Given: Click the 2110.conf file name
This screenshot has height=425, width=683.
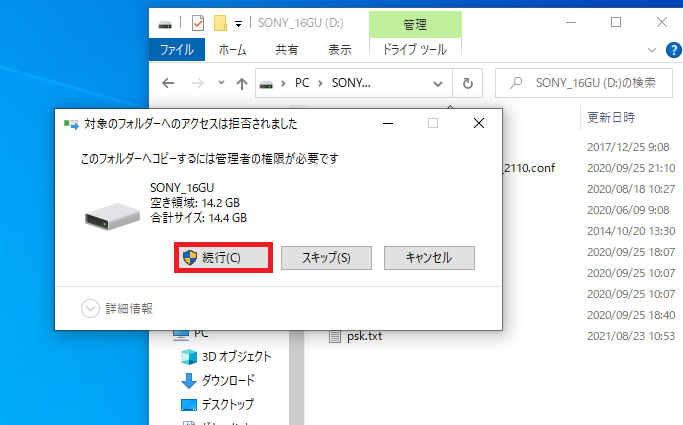Looking at the screenshot, I should 529,168.
